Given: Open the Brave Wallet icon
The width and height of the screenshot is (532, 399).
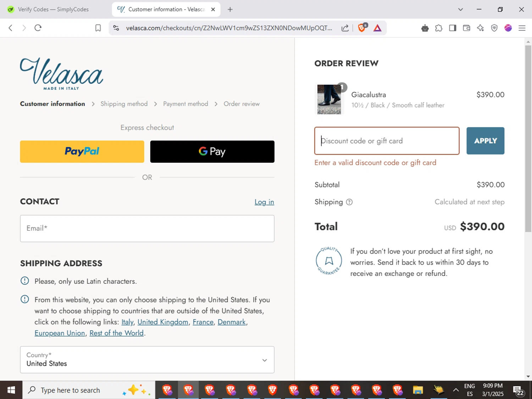Looking at the screenshot, I should tap(466, 28).
